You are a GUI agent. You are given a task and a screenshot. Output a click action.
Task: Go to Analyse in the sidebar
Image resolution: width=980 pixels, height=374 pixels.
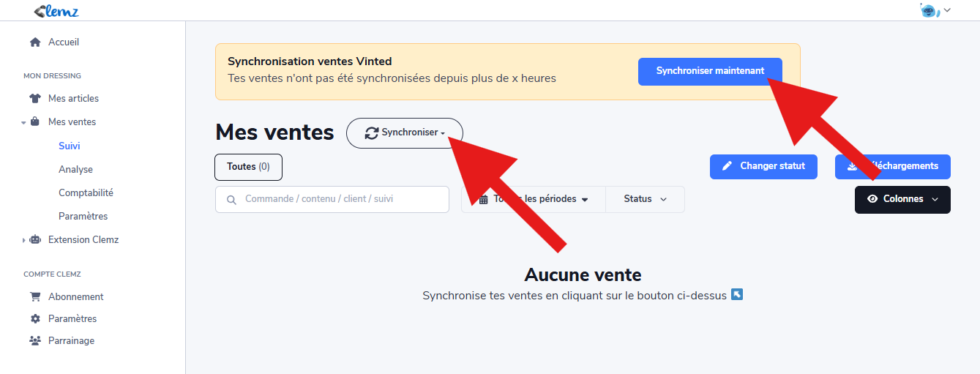[75, 170]
